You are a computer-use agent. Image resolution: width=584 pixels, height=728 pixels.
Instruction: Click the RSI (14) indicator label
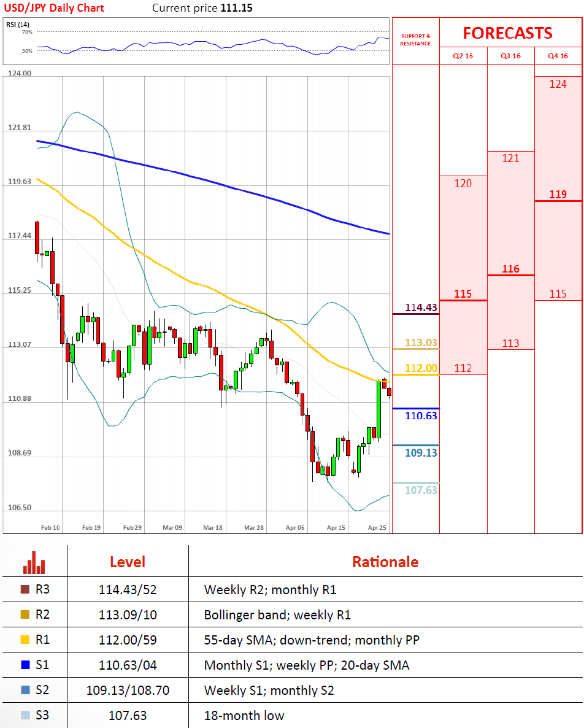click(18, 25)
